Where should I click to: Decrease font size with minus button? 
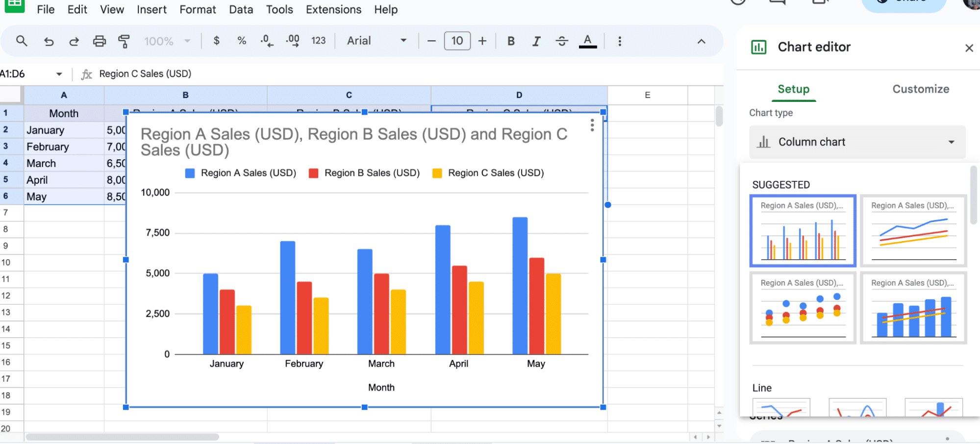point(431,41)
